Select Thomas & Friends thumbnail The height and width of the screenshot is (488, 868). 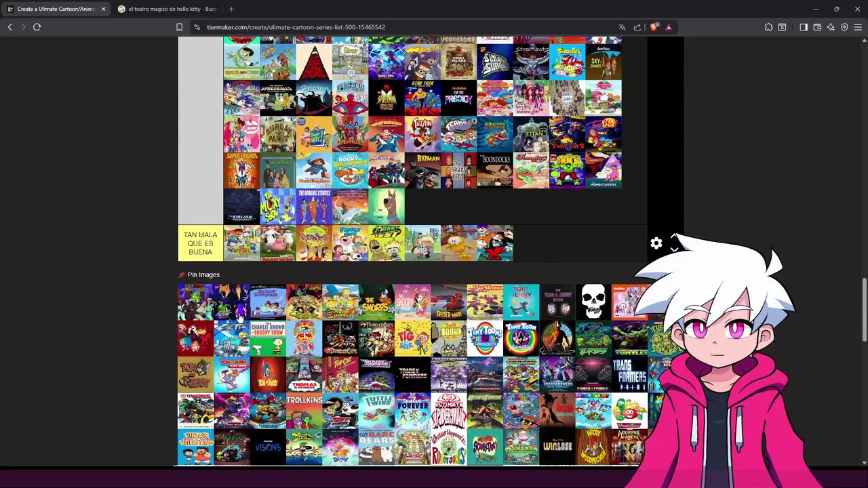304,374
